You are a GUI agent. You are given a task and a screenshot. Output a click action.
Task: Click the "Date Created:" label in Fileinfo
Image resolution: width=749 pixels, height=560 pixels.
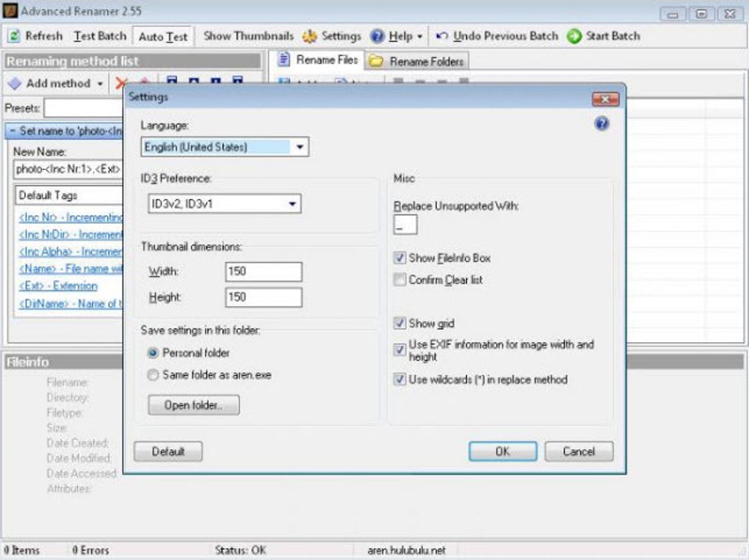[78, 443]
